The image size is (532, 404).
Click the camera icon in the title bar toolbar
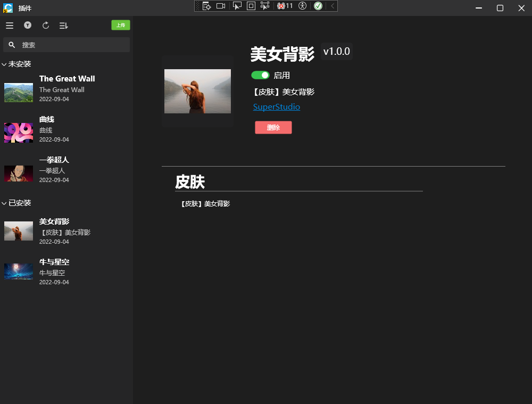(x=221, y=7)
